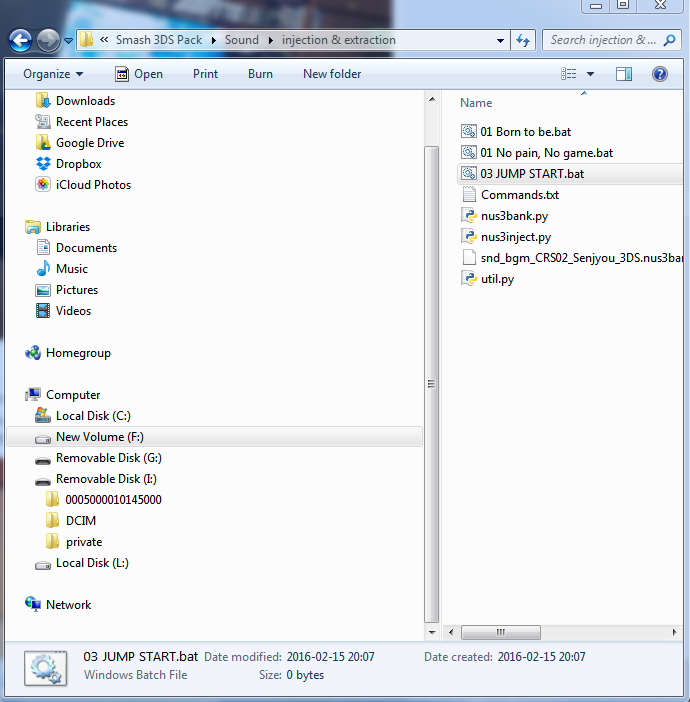
Task: Select iCloud Photos in sidebar
Action: tap(83, 185)
